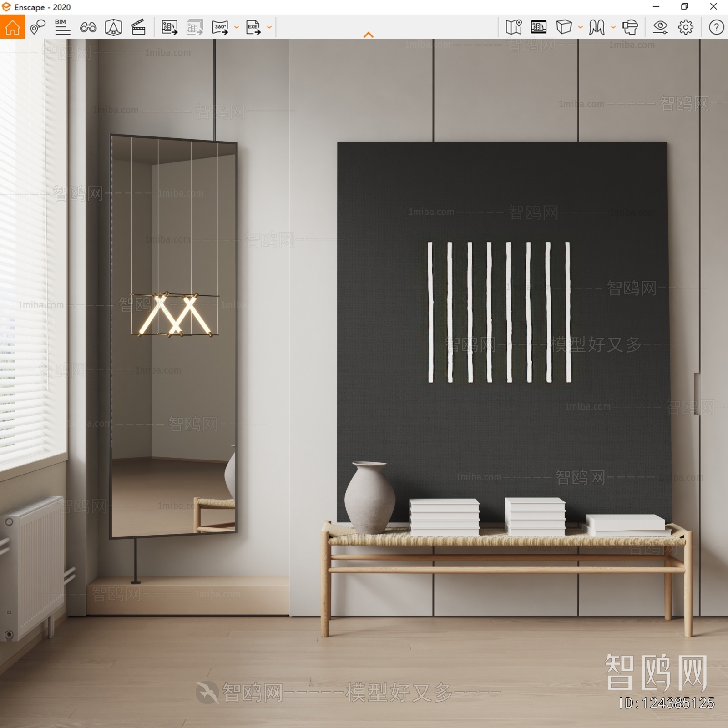Toggle the BIM info mode
728x728 pixels.
pyautogui.click(x=62, y=27)
